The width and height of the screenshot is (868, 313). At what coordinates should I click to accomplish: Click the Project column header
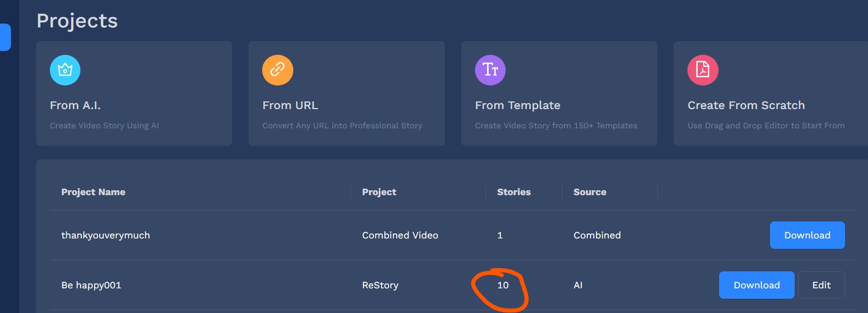tap(379, 192)
